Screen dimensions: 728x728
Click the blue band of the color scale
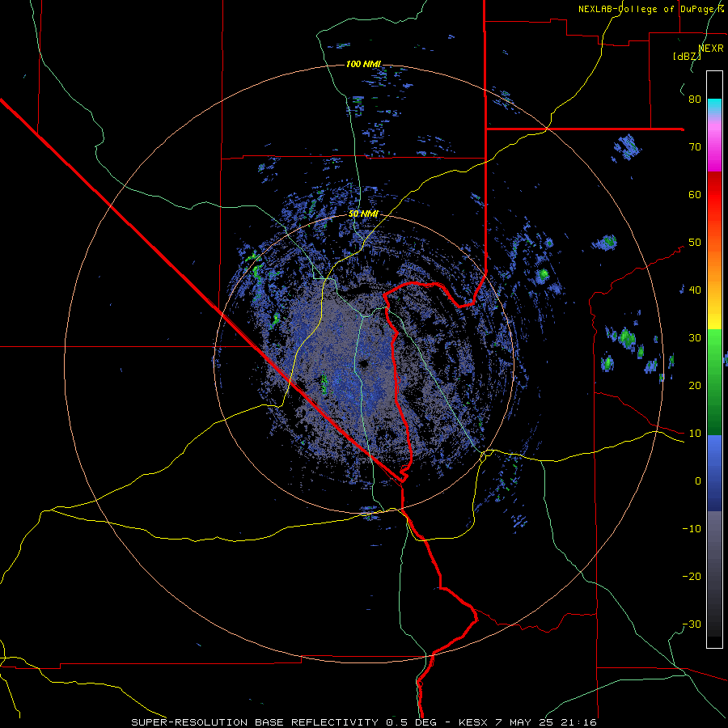coord(714,473)
